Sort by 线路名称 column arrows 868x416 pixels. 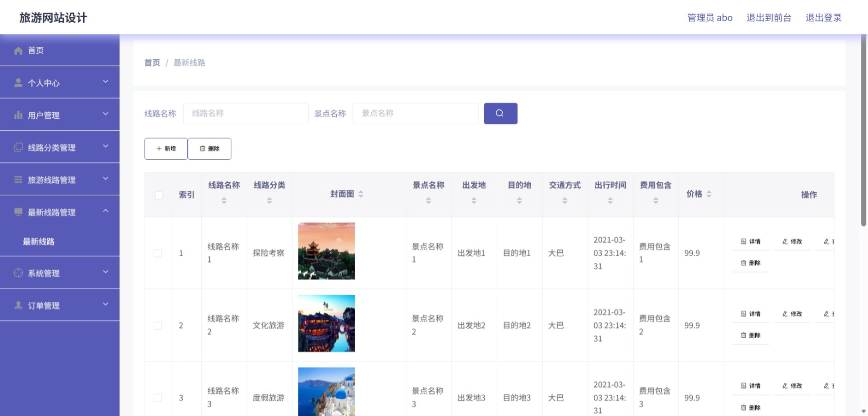(224, 201)
